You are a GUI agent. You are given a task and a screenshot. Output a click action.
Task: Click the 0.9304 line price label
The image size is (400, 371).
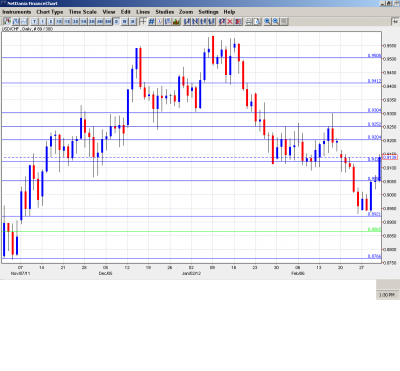(374, 110)
